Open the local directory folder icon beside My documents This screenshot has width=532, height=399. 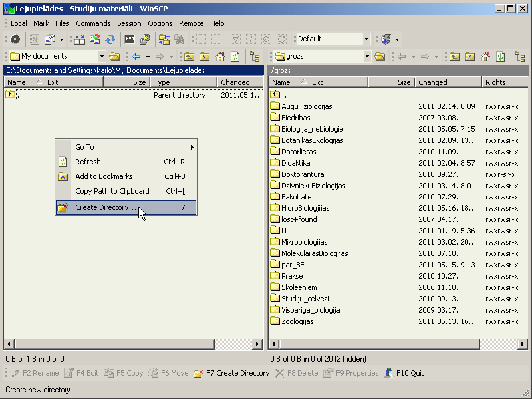point(114,57)
